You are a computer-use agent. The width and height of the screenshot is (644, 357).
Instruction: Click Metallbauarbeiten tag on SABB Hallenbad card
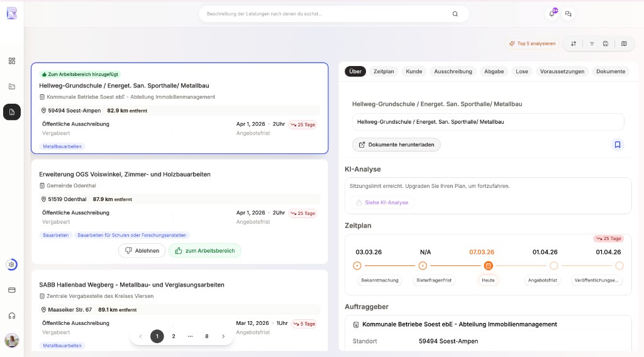click(x=62, y=346)
